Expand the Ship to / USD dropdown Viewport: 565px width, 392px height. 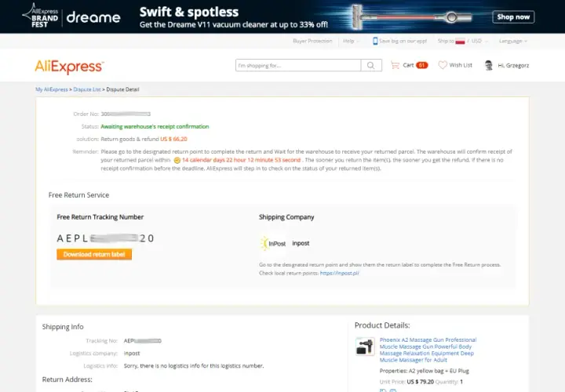463,41
